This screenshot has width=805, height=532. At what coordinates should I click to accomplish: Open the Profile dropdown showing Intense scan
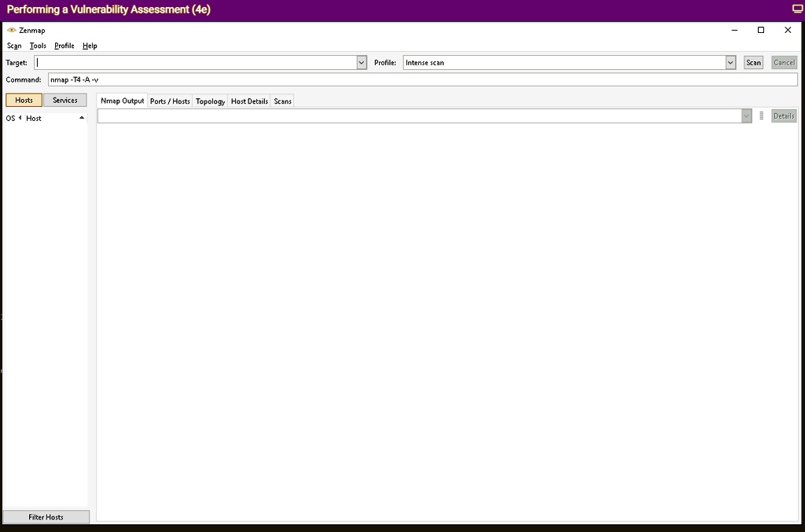pos(730,62)
